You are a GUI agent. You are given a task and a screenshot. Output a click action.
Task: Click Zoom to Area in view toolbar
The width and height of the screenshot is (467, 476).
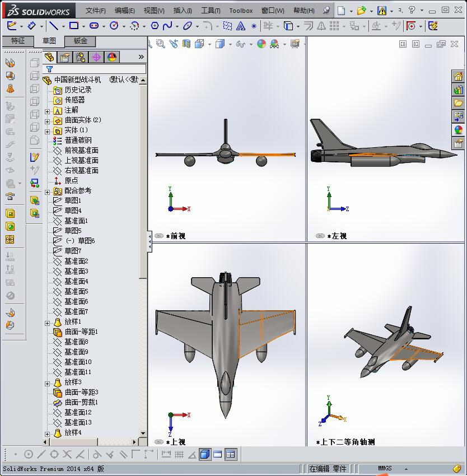[x=161, y=44]
